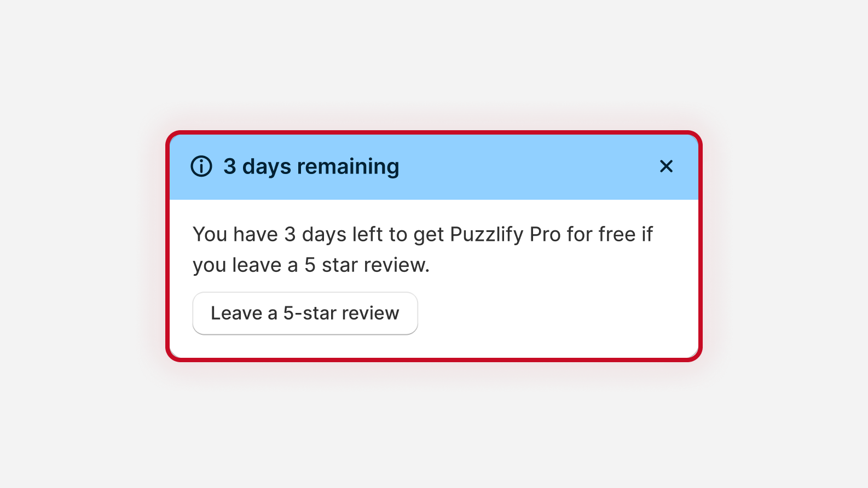Hit the X icon in the blue header
This screenshot has height=488, width=868.
pos(666,166)
